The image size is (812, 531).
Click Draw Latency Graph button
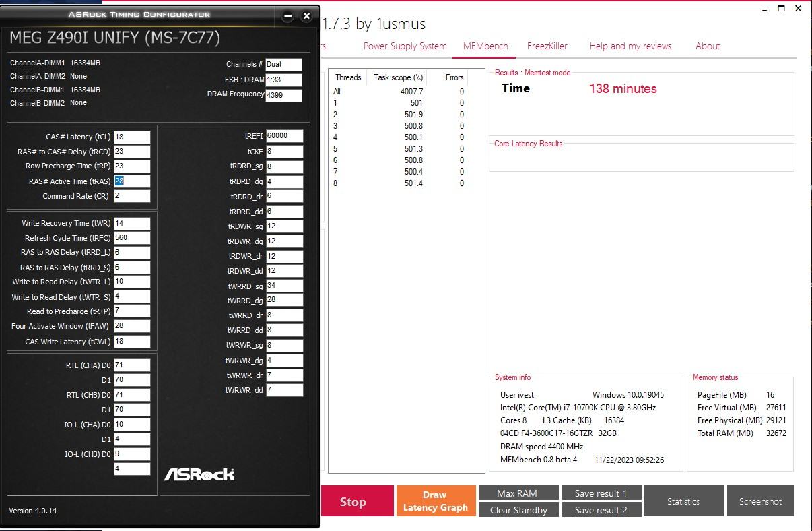(x=436, y=501)
